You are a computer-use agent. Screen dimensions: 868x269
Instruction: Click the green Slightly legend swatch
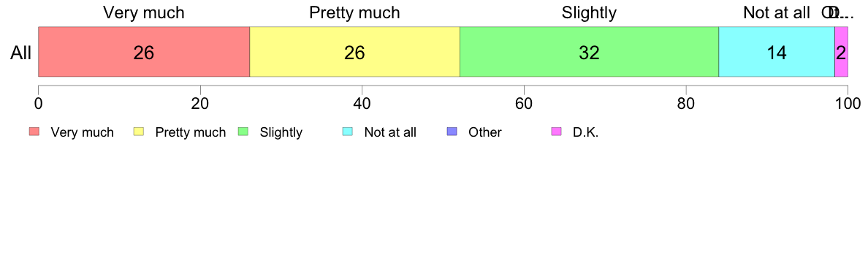click(x=243, y=132)
